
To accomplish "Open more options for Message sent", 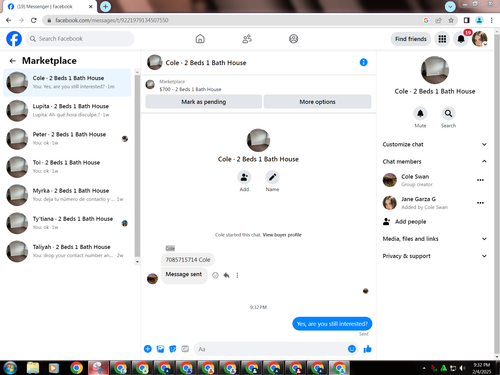I will point(237,275).
